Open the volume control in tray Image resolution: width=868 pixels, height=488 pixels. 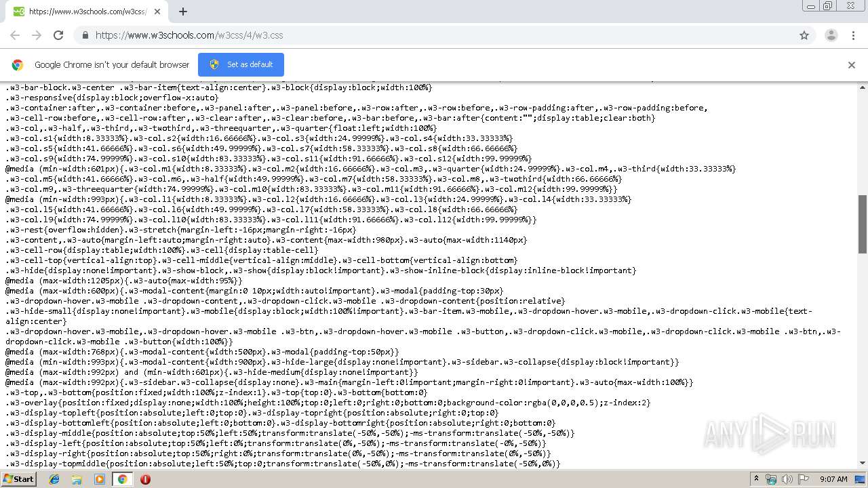coord(787,479)
